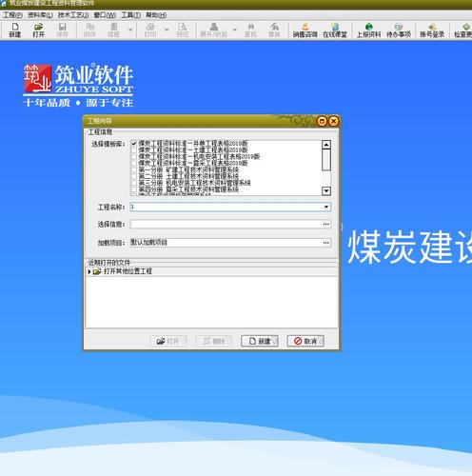
Task: Open the 工具 menu
Action: coord(130,15)
